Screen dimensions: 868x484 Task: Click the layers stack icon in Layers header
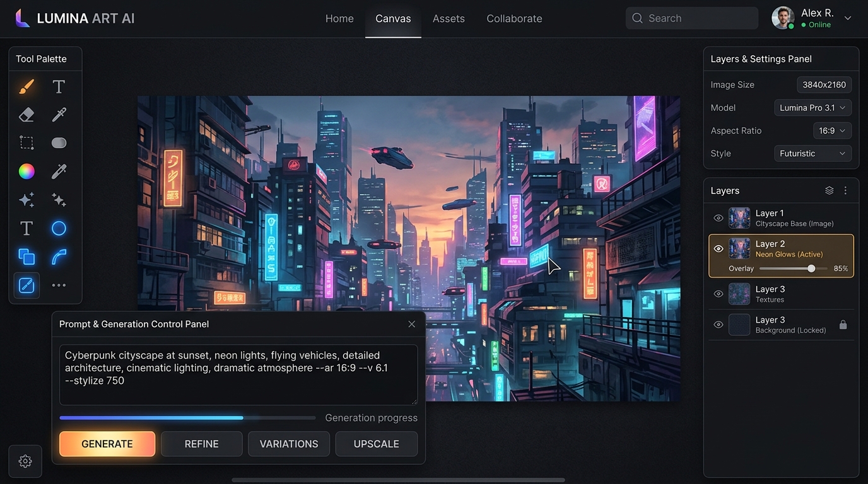[x=830, y=190]
